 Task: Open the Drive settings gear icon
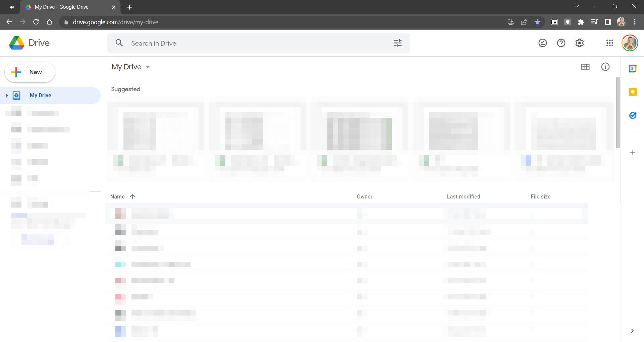click(579, 43)
